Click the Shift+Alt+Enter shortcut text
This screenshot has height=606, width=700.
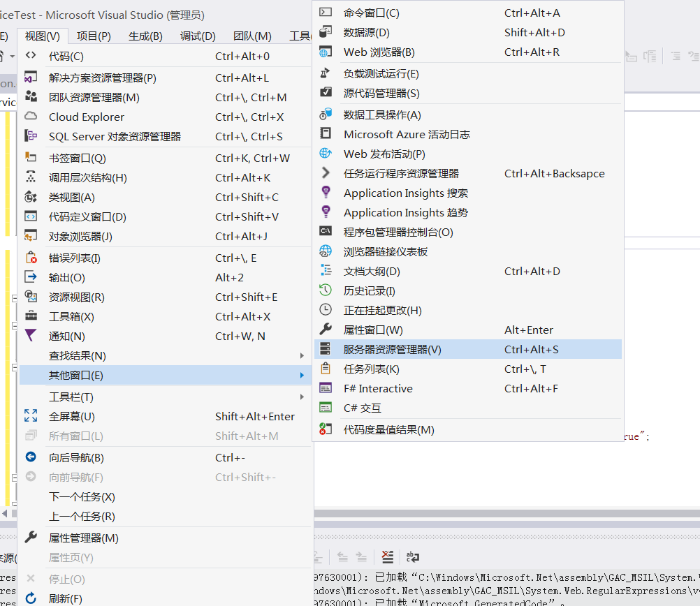[x=255, y=416]
